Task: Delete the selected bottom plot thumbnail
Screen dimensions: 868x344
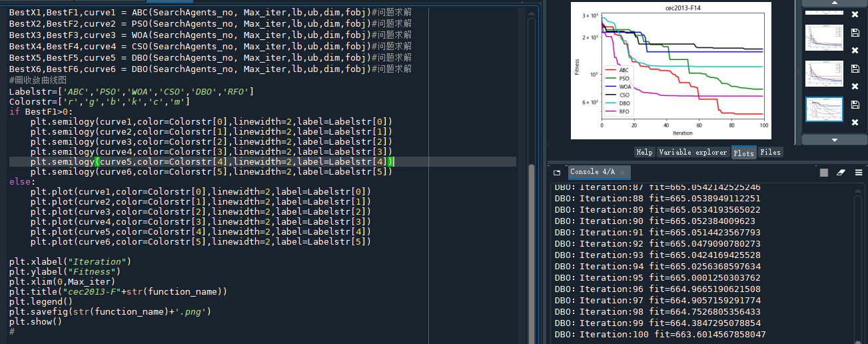Action: 855,122
